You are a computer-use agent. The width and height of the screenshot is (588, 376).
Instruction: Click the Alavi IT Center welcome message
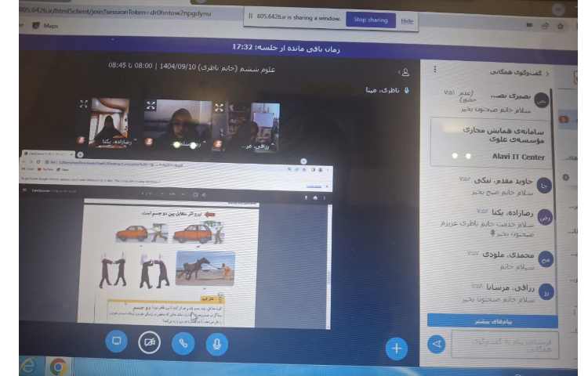pos(493,143)
